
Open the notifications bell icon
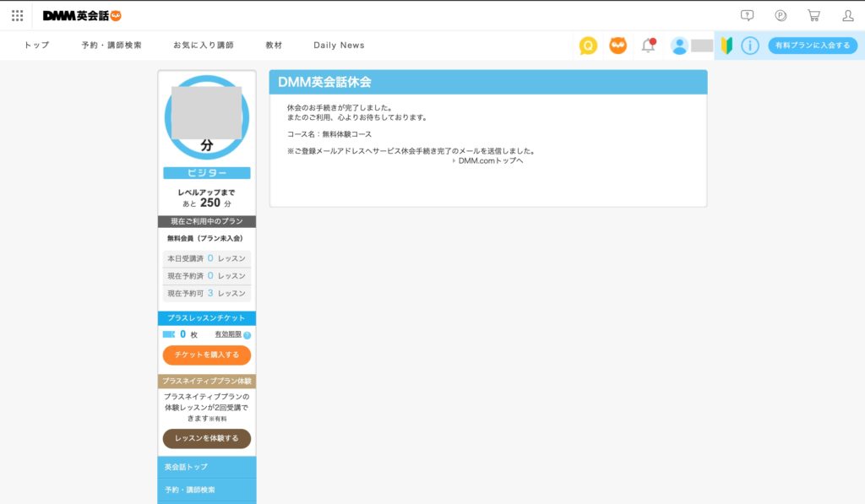[x=649, y=46]
